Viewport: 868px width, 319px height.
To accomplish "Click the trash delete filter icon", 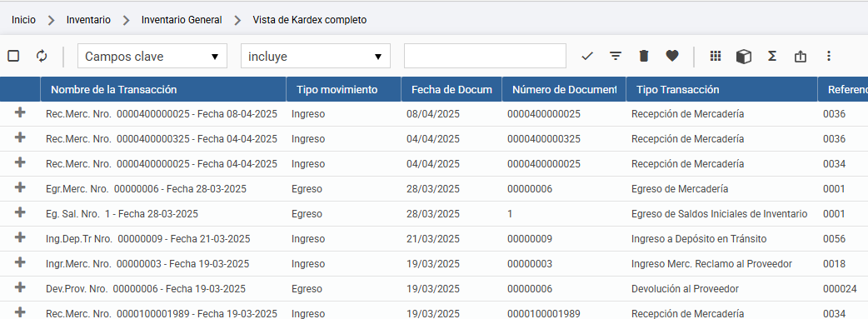I will [644, 56].
